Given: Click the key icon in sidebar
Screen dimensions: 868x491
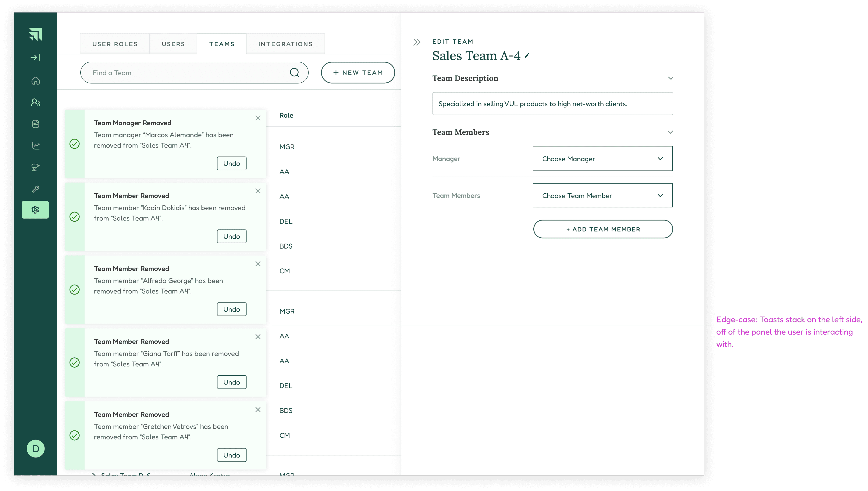Looking at the screenshot, I should pyautogui.click(x=35, y=189).
